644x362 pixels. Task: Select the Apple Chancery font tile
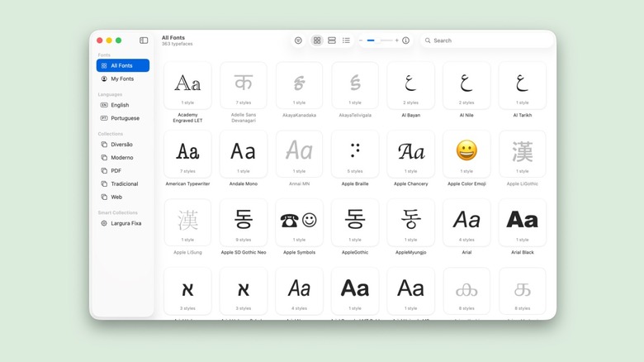410,155
